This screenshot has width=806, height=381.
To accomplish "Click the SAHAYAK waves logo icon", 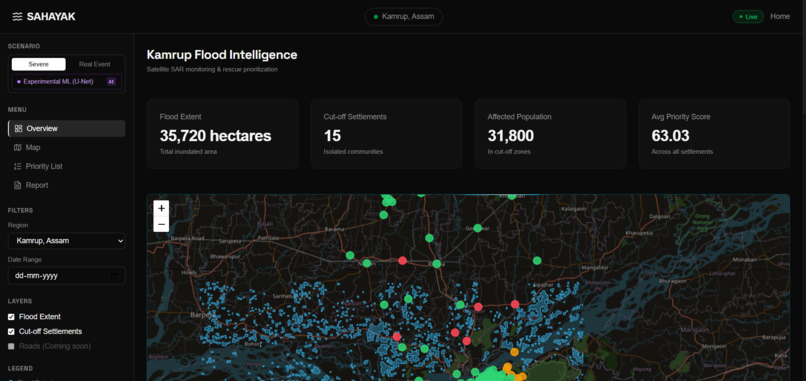I will click(x=17, y=17).
